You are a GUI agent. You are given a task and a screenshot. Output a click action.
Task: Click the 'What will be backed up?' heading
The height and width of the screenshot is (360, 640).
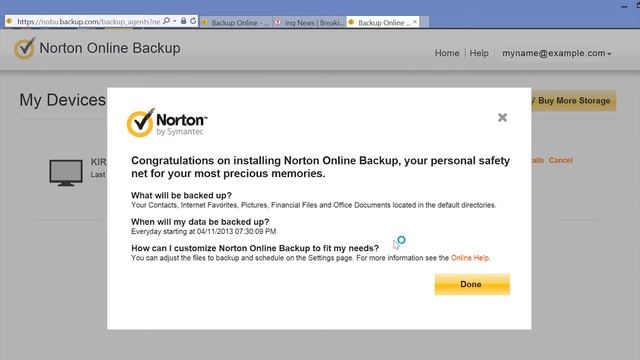181,196
